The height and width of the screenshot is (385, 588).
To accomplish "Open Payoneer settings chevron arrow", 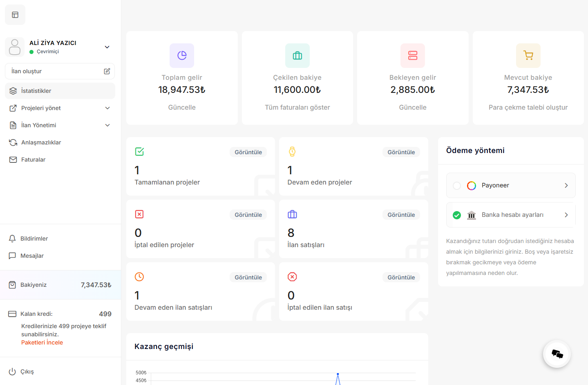I will pyautogui.click(x=566, y=185).
